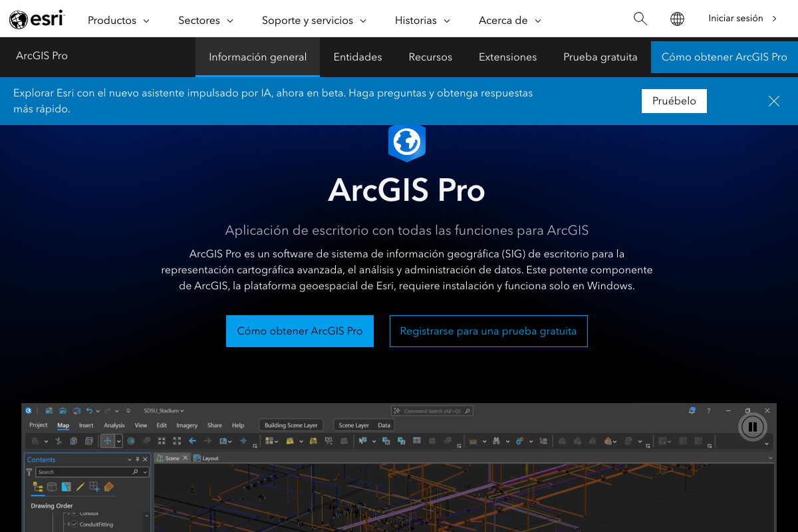This screenshot has width=798, height=532.
Task: Click the Drawing Order heading text
Action: pyautogui.click(x=52, y=506)
